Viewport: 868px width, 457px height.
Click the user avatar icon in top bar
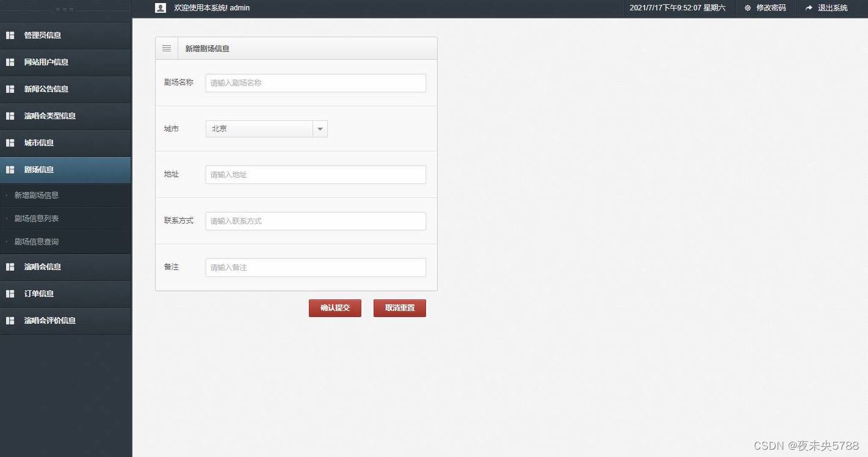coord(161,8)
